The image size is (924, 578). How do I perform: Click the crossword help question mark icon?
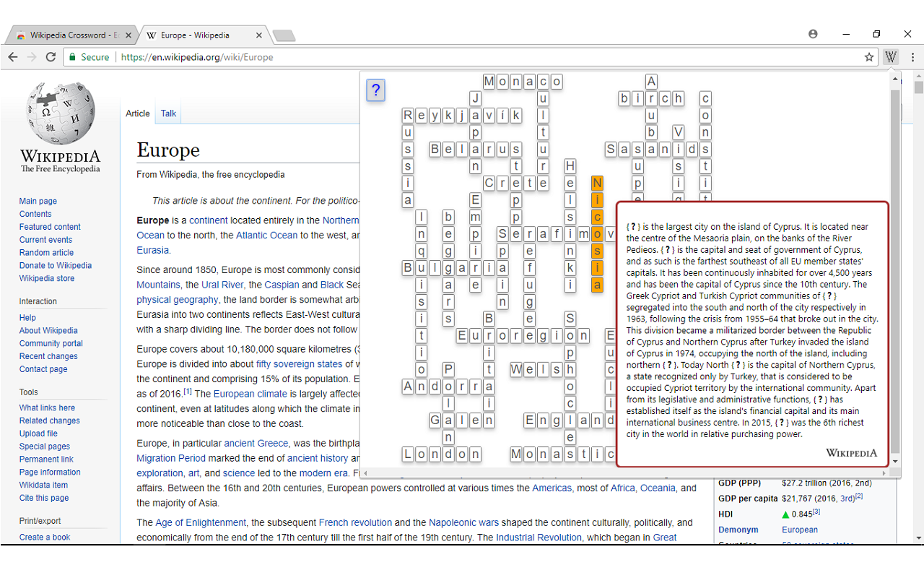click(375, 90)
